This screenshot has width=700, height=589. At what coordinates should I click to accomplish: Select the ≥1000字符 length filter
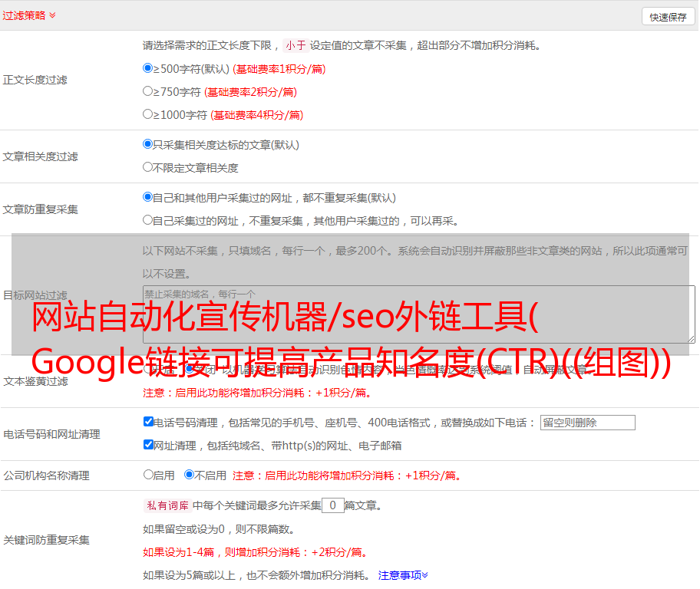pos(148,114)
